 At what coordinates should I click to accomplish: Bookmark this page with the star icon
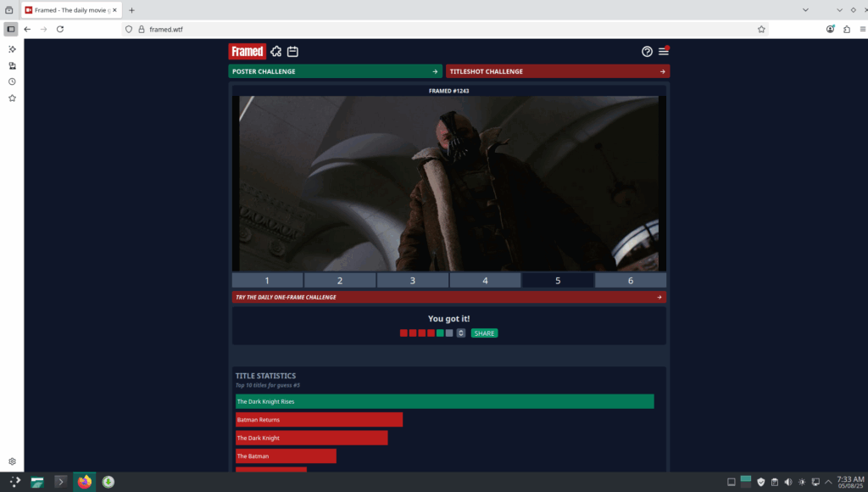(761, 29)
